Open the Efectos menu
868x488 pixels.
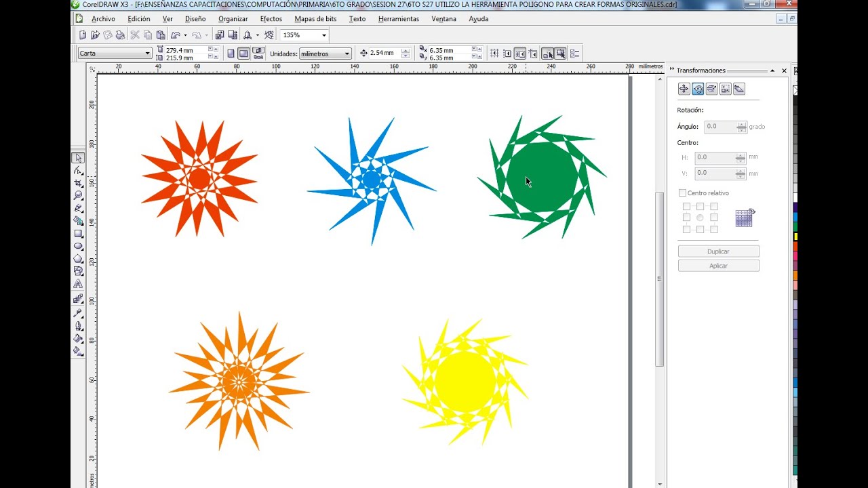(271, 19)
